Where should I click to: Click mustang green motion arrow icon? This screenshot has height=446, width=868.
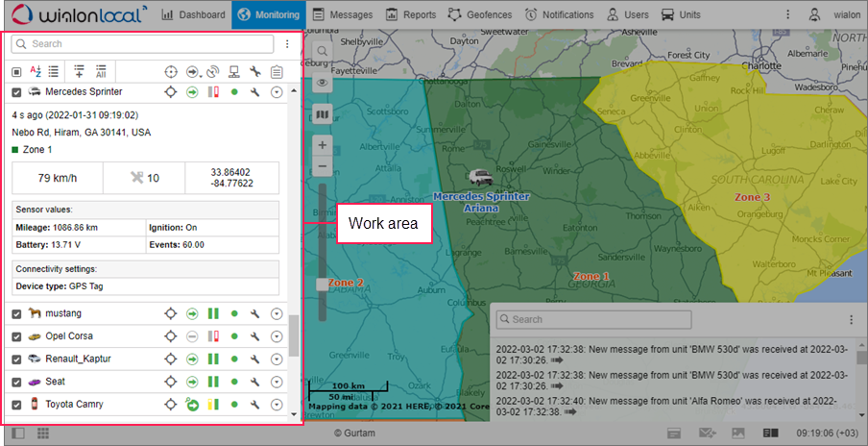tap(192, 313)
